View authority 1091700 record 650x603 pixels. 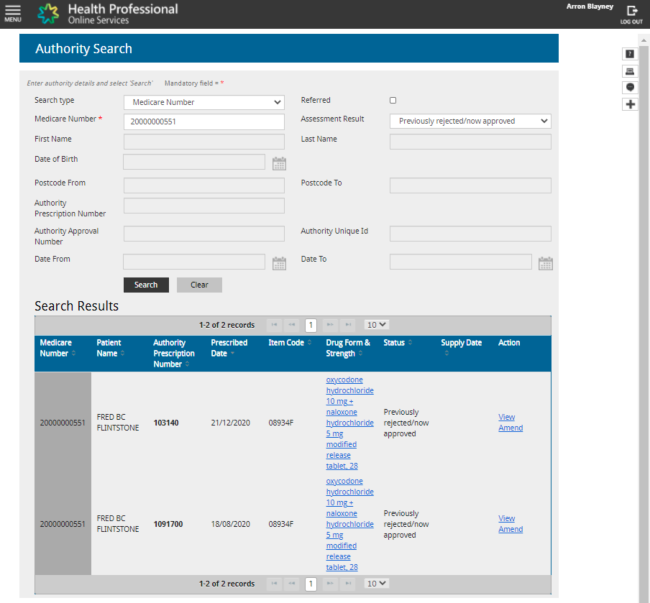pos(506,518)
